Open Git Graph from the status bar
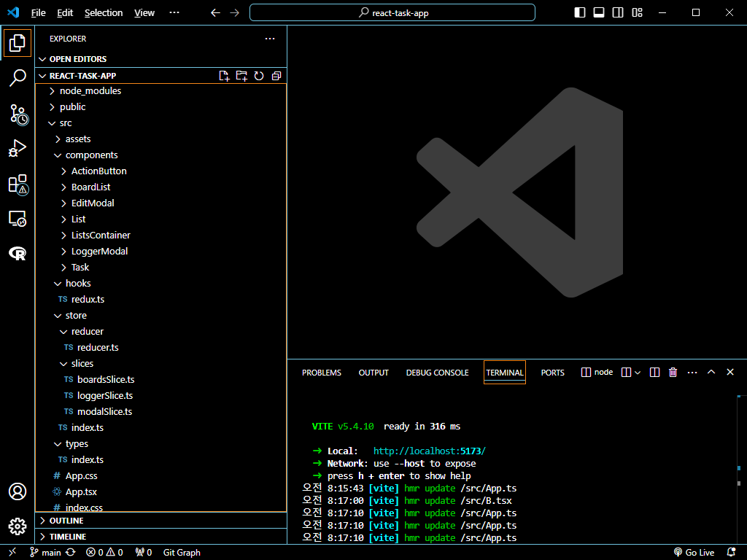The image size is (747, 560). pos(182,553)
